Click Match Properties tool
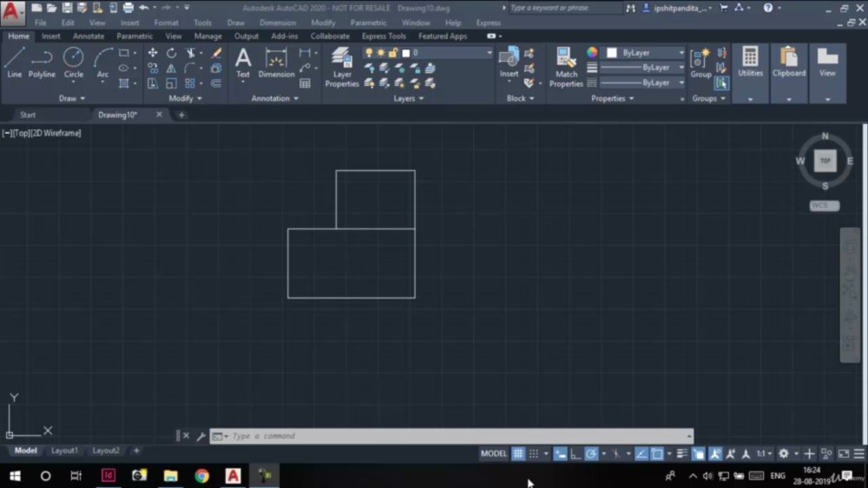Image resolution: width=868 pixels, height=488 pixels. coord(566,67)
